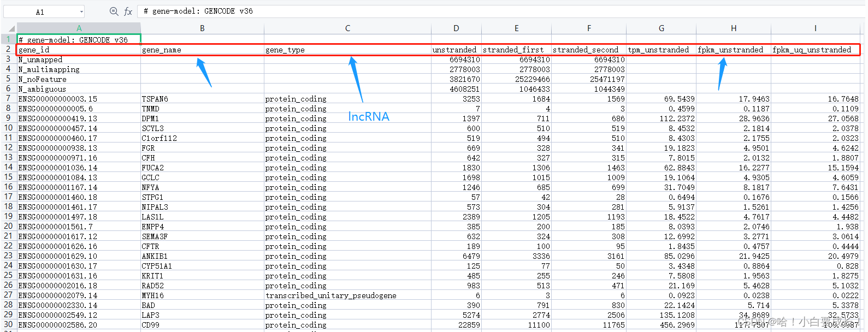
Task: Click unstranded value '6479'
Action: (456, 256)
